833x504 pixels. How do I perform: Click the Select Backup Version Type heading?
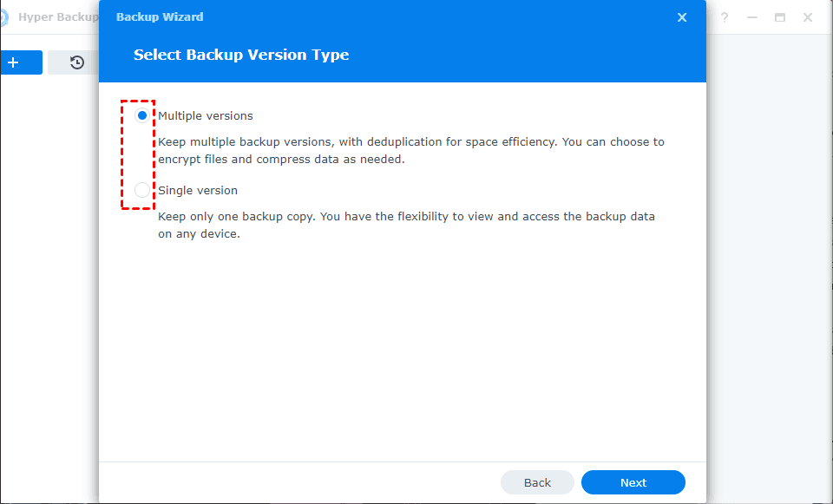[x=241, y=55]
